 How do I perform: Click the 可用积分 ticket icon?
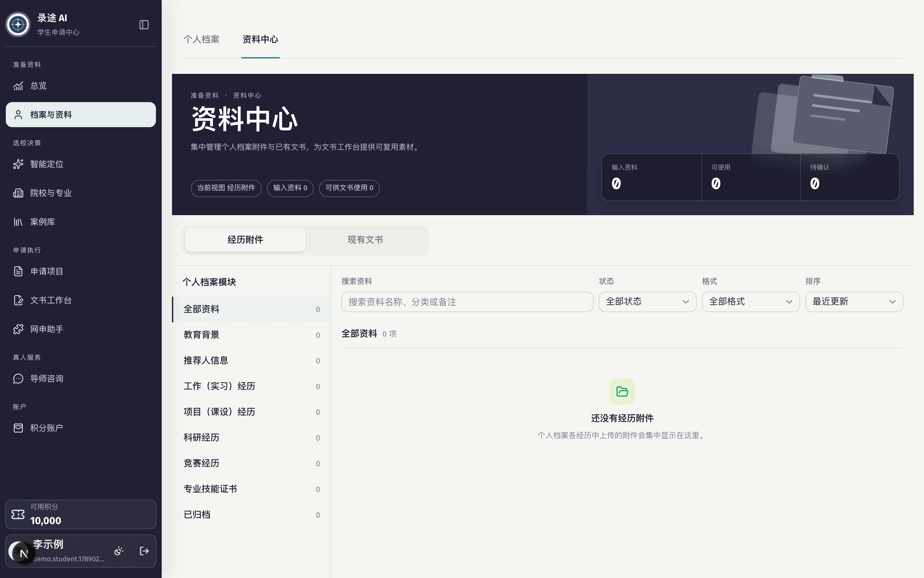[x=18, y=514]
